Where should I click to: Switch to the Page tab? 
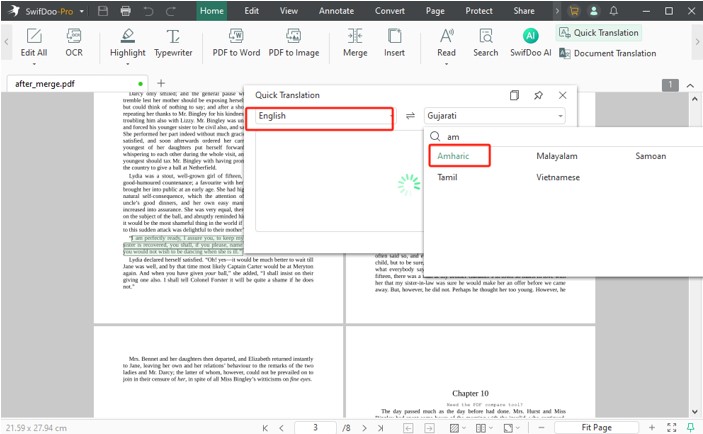(435, 11)
